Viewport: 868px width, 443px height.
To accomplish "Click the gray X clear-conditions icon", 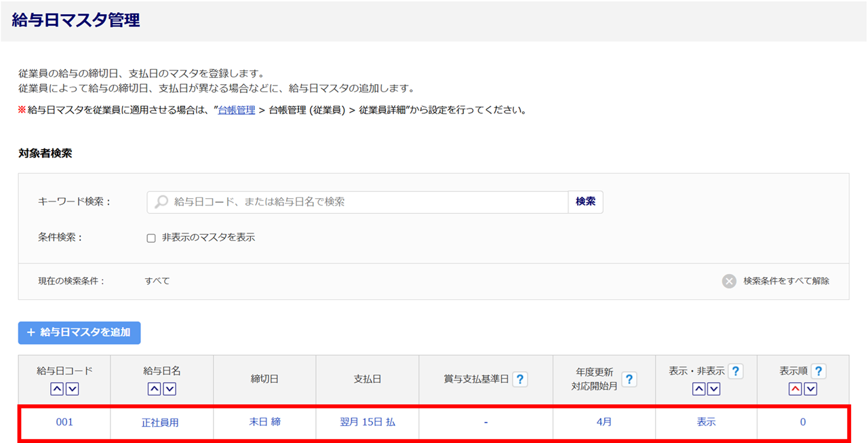I will pos(729,281).
